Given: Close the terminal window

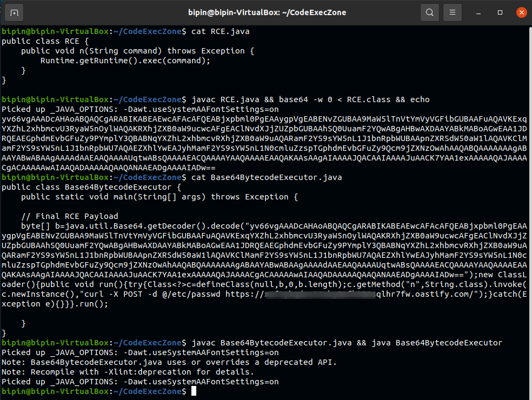Looking at the screenshot, I should [522, 12].
